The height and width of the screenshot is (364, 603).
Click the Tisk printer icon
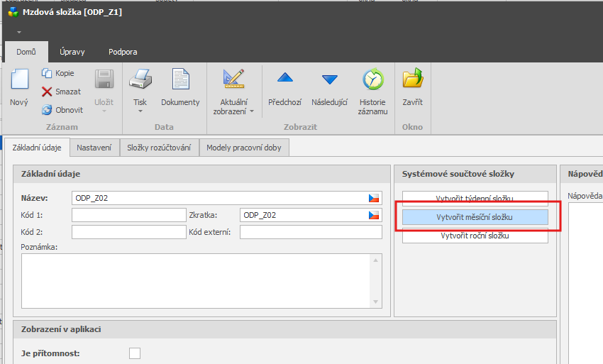click(x=140, y=79)
